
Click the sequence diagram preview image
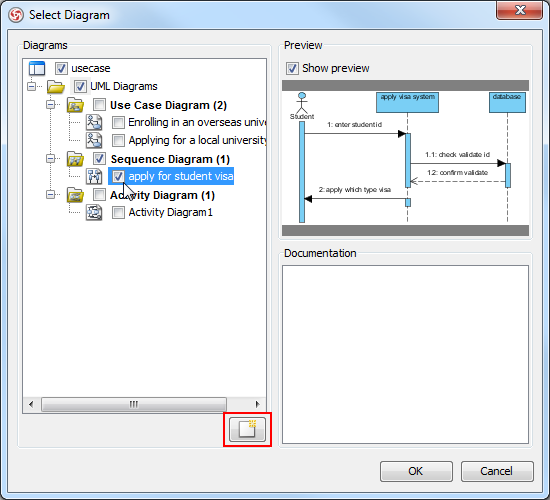pyautogui.click(x=405, y=158)
